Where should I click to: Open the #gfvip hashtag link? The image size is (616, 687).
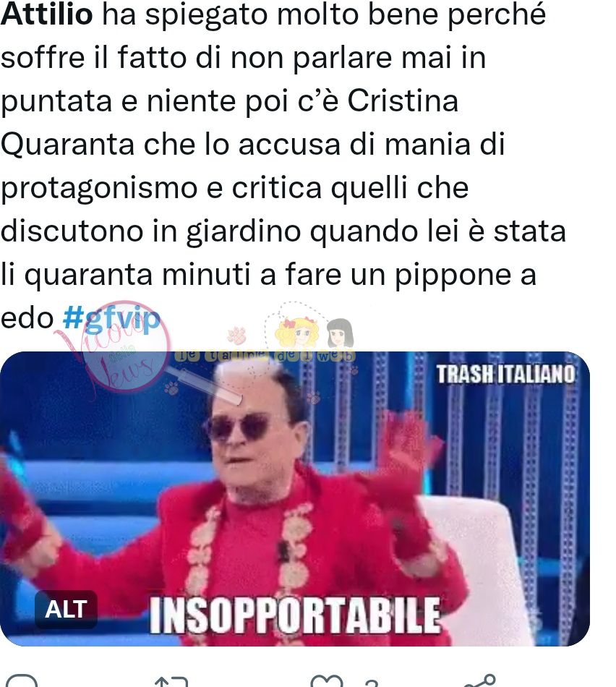[x=112, y=317]
